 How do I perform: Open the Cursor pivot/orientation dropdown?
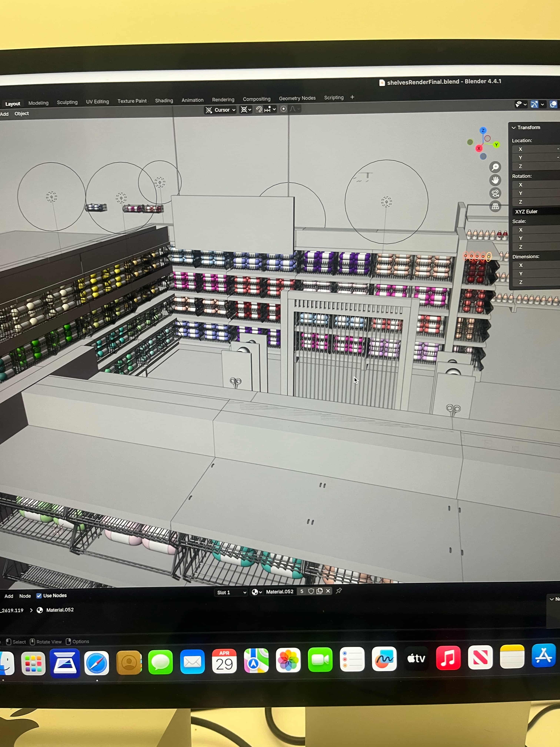click(x=220, y=110)
